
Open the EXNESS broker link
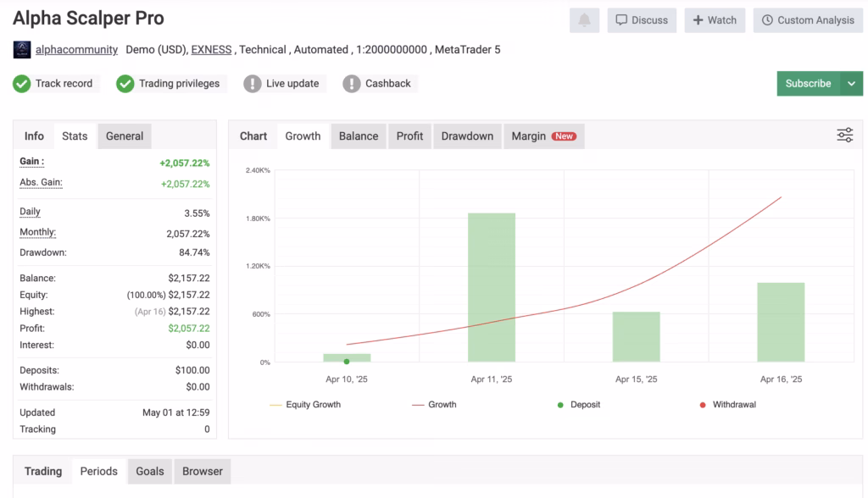click(211, 50)
